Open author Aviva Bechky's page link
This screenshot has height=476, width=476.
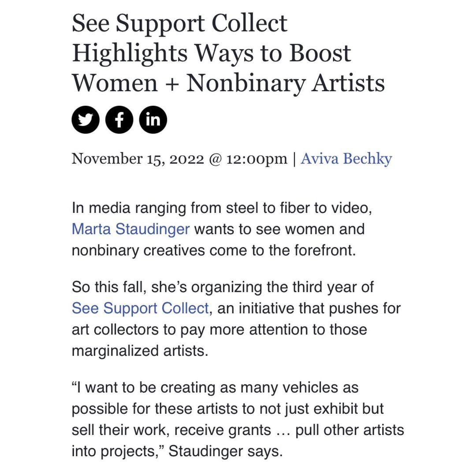[x=346, y=159]
